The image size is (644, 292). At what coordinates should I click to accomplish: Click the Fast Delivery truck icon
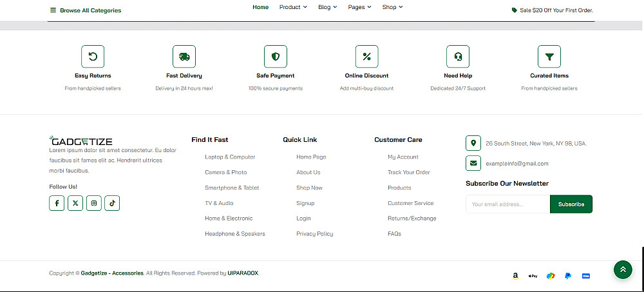(184, 56)
